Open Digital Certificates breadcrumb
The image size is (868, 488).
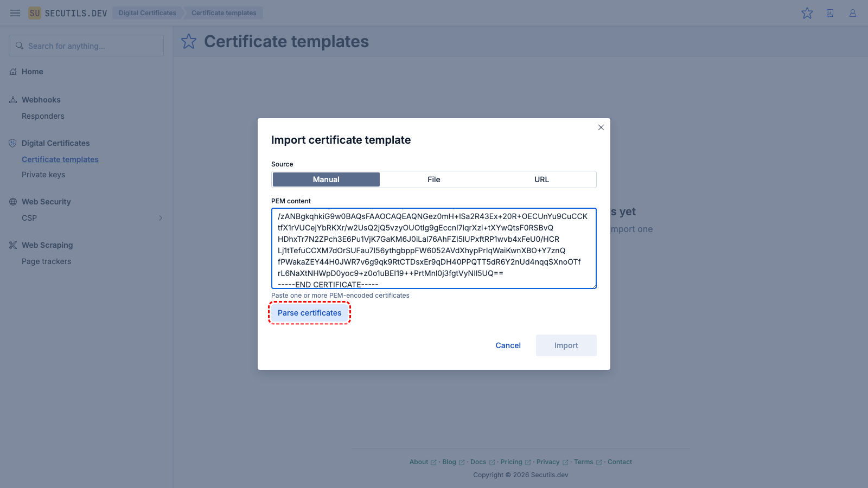[147, 13]
